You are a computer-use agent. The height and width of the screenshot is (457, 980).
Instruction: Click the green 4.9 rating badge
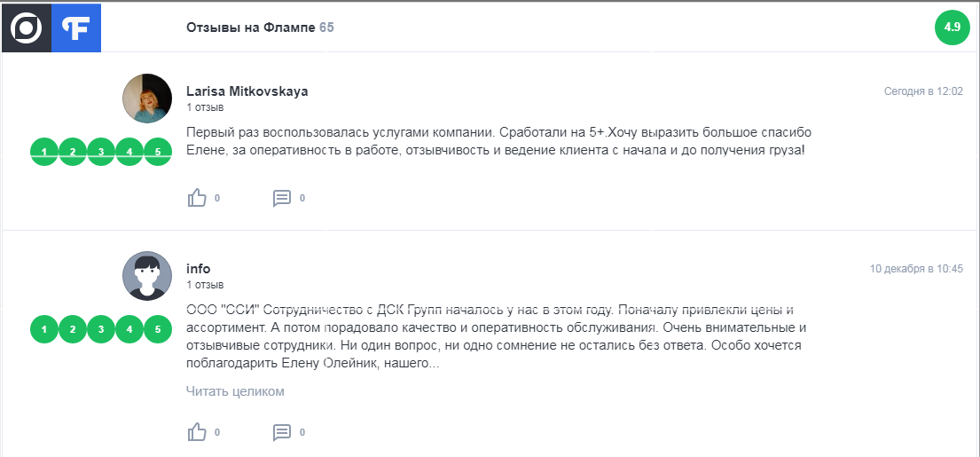tap(952, 28)
